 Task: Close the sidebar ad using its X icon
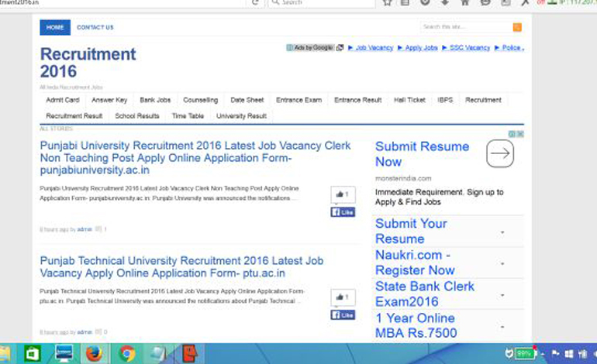520,134
